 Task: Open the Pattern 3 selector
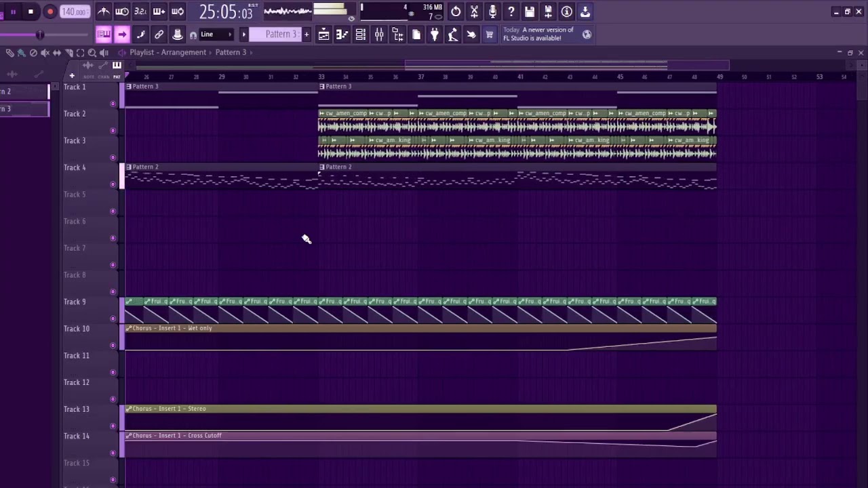point(276,35)
